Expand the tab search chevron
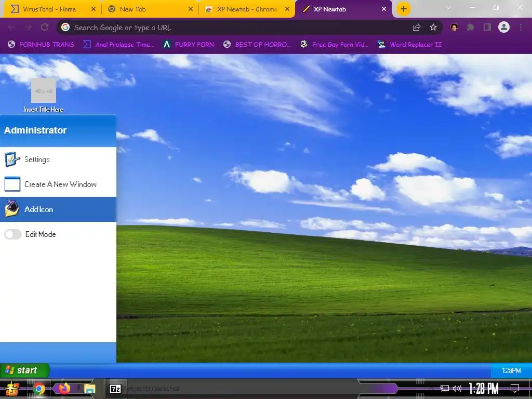 coord(448,7)
